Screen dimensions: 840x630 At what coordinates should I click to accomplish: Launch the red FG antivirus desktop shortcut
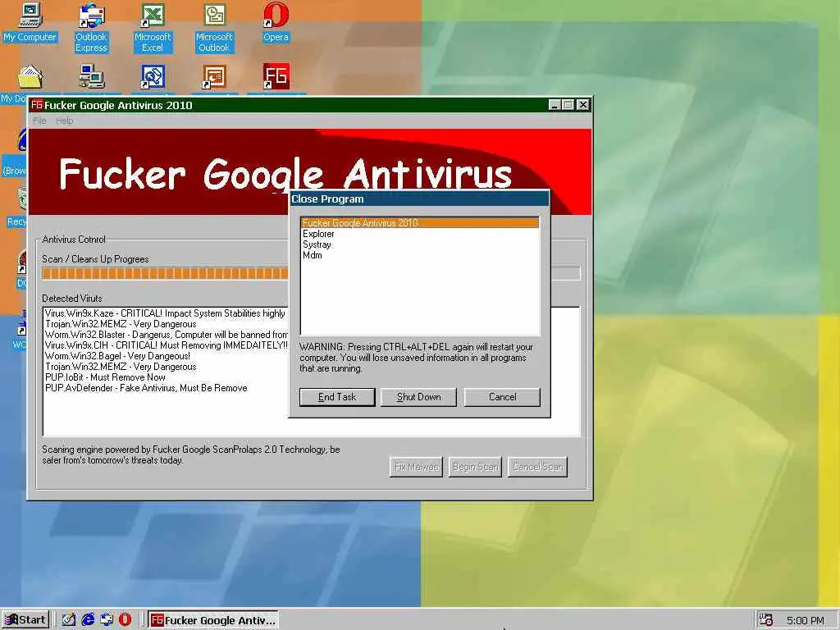tap(276, 77)
